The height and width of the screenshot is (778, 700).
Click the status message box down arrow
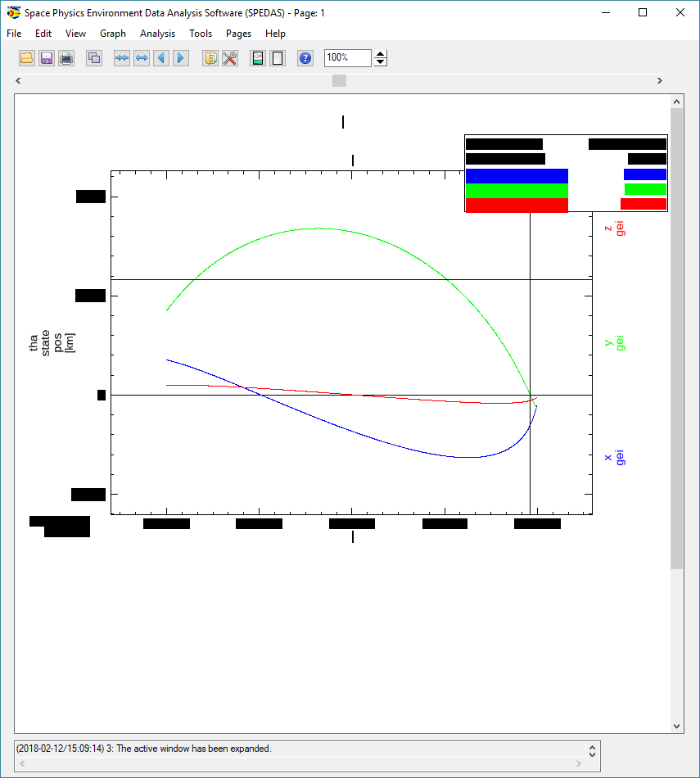(x=592, y=753)
